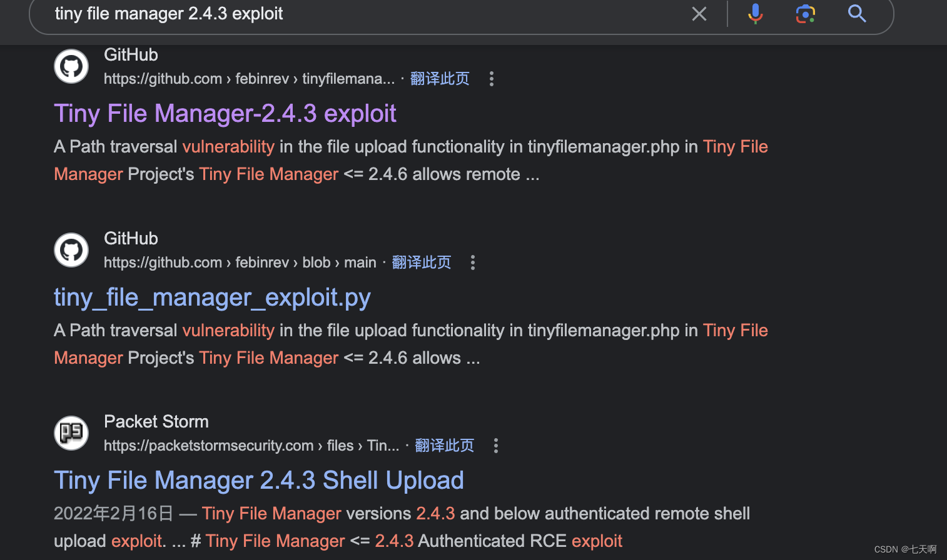The image size is (947, 560).
Task: Click URL github.com › febinrev › blob › main
Action: [x=240, y=262]
